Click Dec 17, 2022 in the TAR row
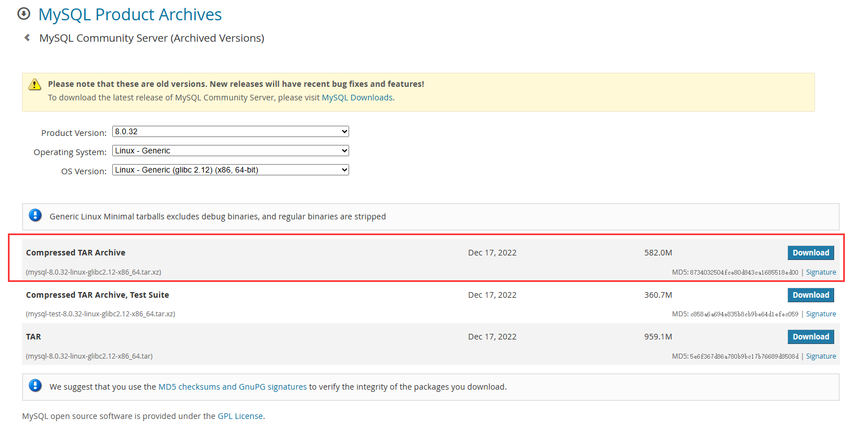 pos(492,337)
